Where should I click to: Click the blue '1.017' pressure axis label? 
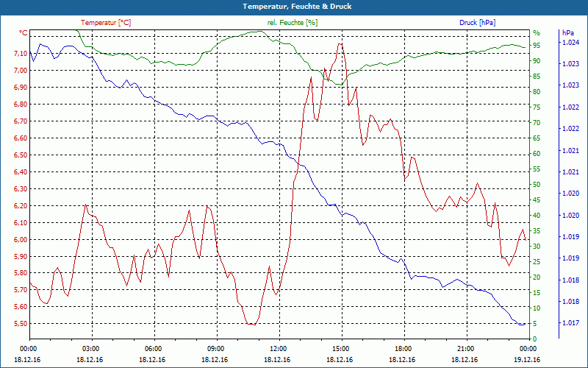(x=570, y=322)
